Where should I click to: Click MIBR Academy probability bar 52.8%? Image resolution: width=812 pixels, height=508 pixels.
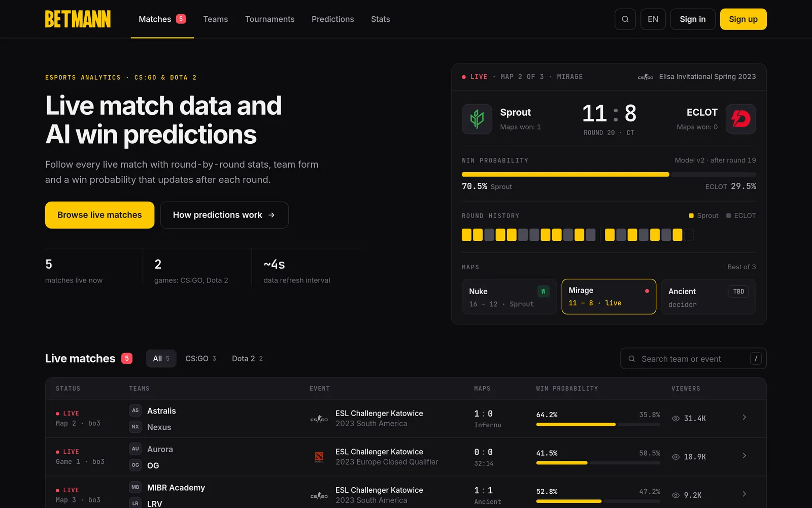pos(569,501)
